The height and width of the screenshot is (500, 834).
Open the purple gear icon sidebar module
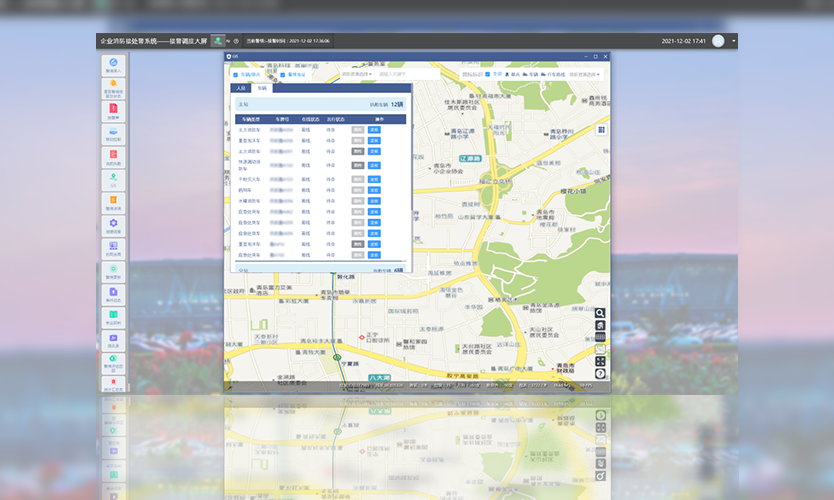[113, 226]
